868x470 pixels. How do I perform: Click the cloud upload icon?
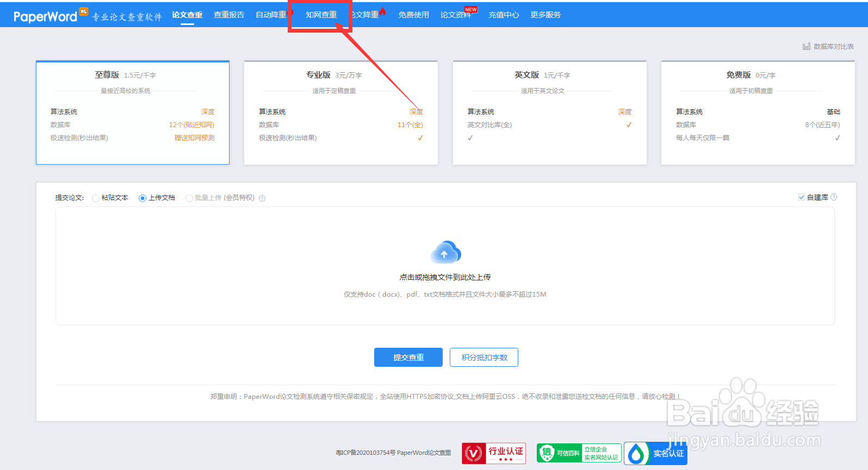445,252
